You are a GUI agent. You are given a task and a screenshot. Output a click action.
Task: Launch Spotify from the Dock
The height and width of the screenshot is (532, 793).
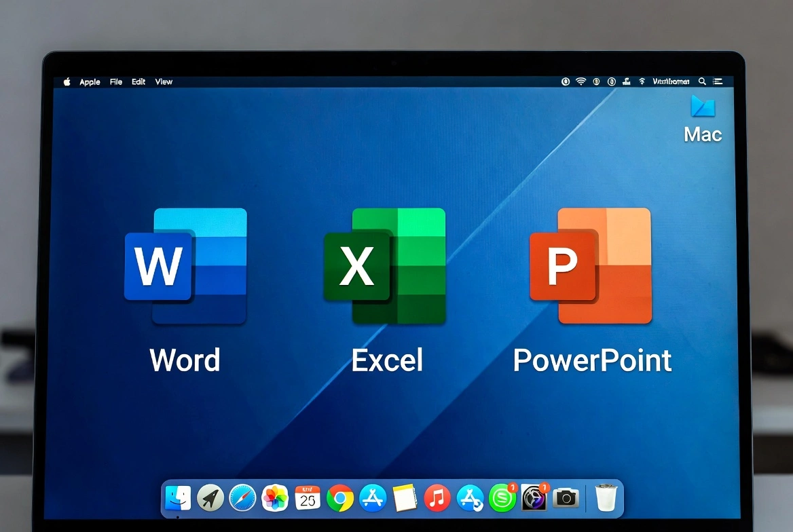click(502, 497)
